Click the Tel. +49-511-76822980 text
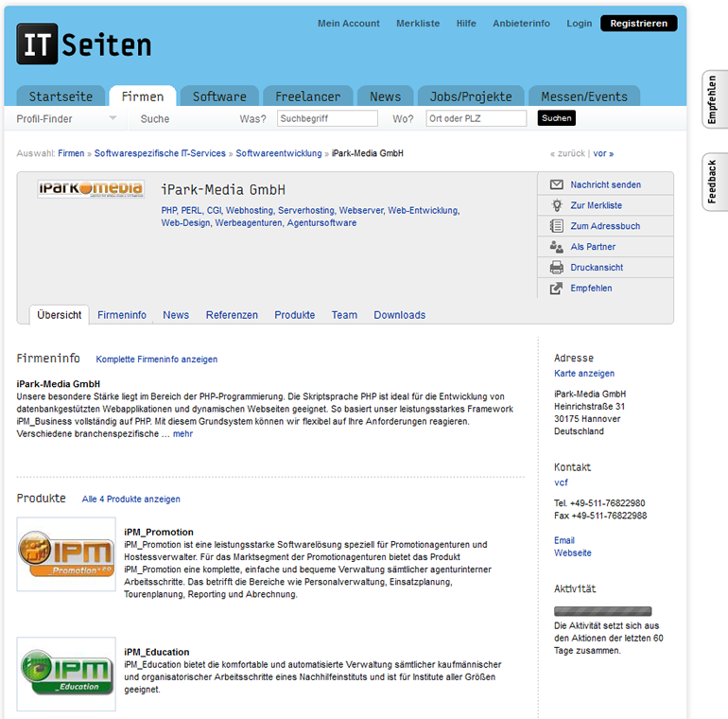 599,503
